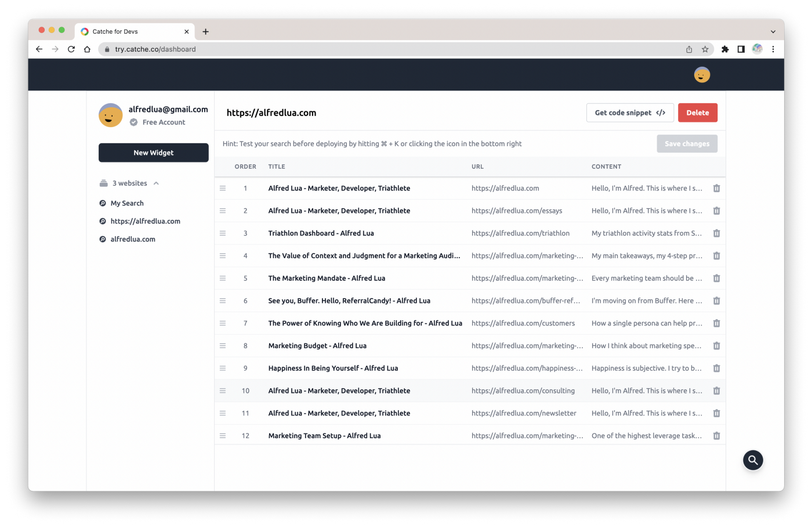
Task: Open a new browser tab
Action: pyautogui.click(x=205, y=31)
